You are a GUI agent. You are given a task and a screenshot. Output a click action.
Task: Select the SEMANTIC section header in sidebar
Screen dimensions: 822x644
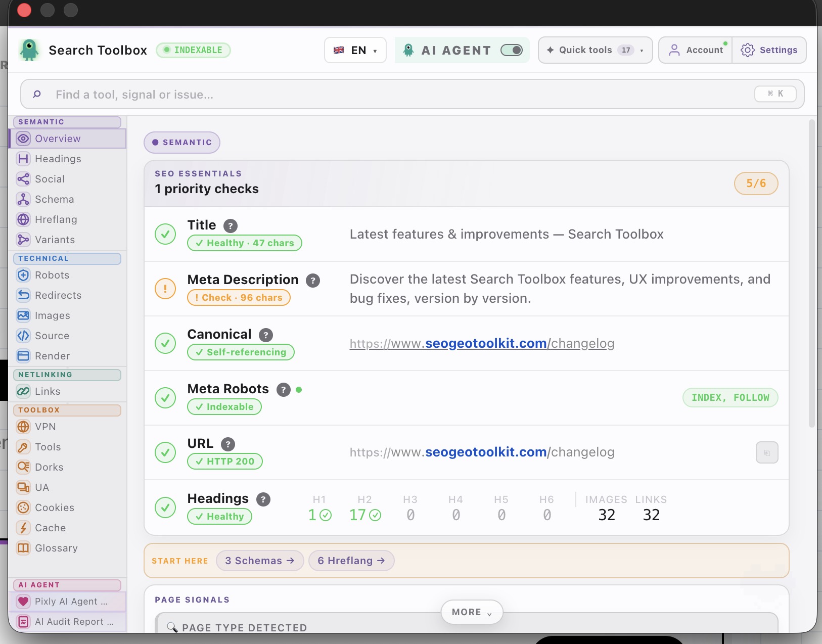click(67, 122)
